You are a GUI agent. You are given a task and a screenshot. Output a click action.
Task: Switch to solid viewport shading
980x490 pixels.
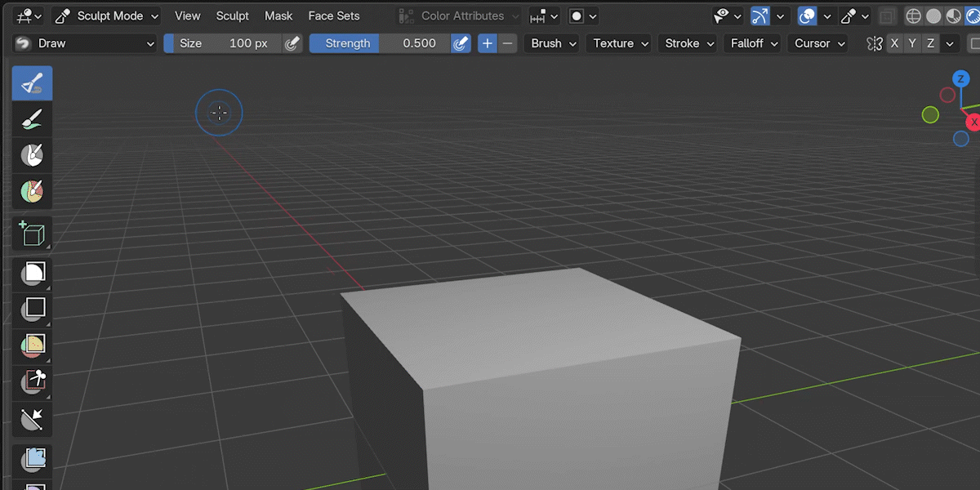pyautogui.click(x=932, y=16)
